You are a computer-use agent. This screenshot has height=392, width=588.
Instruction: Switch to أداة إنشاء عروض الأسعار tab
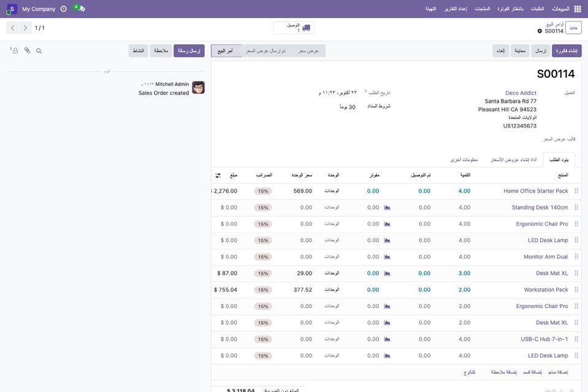tap(513, 159)
